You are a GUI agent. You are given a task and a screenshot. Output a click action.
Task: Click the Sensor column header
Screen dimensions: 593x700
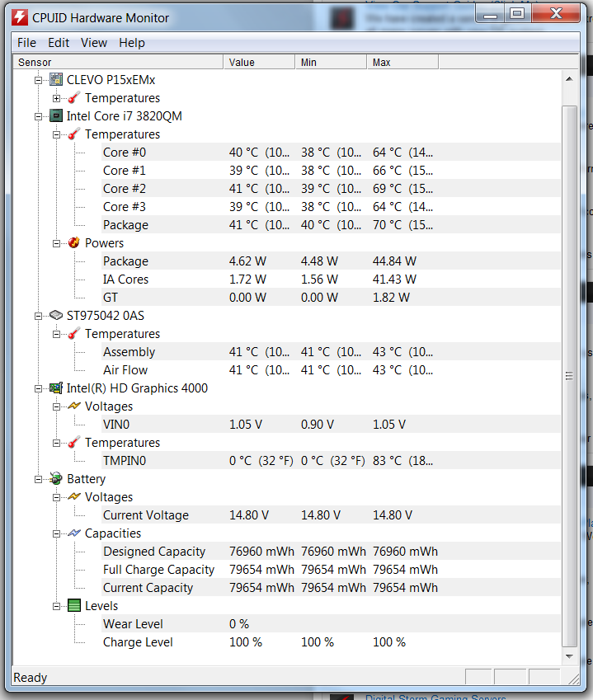tap(118, 62)
